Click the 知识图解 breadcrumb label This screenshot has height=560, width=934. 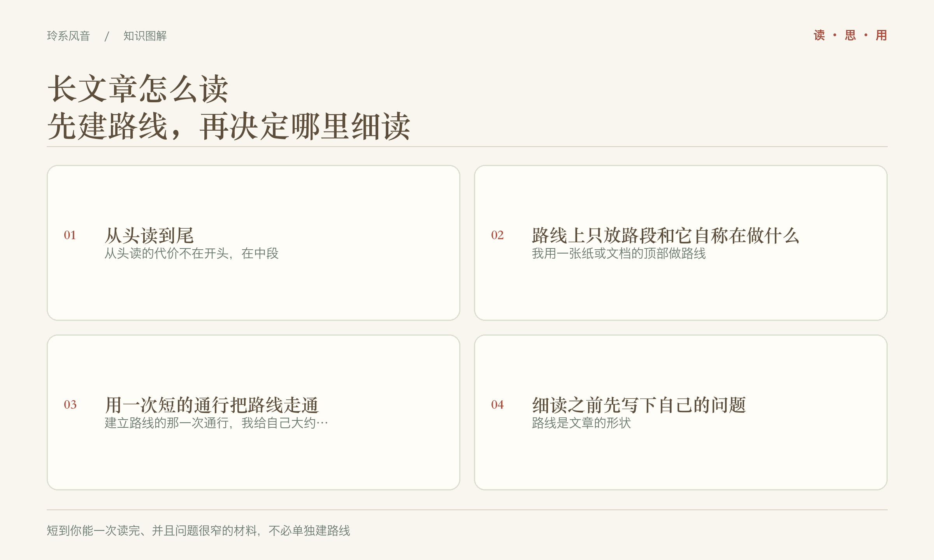coord(145,36)
